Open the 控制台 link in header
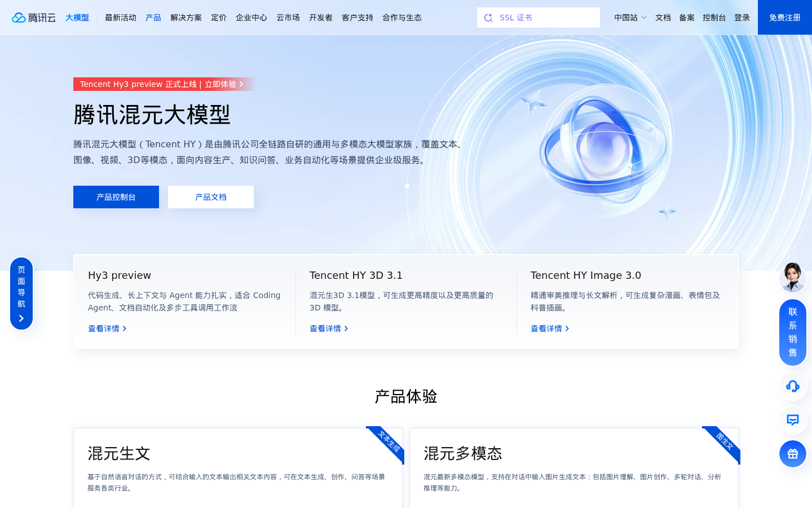812x508 pixels. pos(714,17)
